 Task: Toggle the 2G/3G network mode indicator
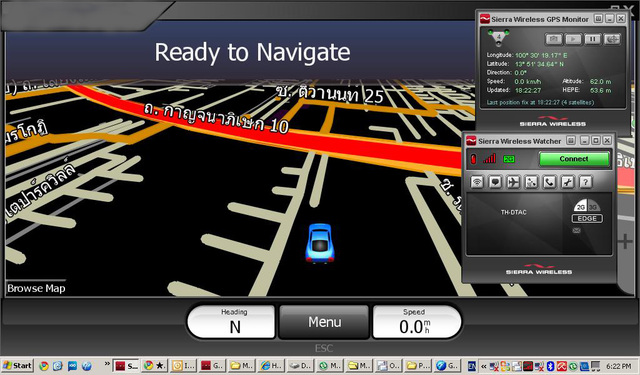click(587, 206)
